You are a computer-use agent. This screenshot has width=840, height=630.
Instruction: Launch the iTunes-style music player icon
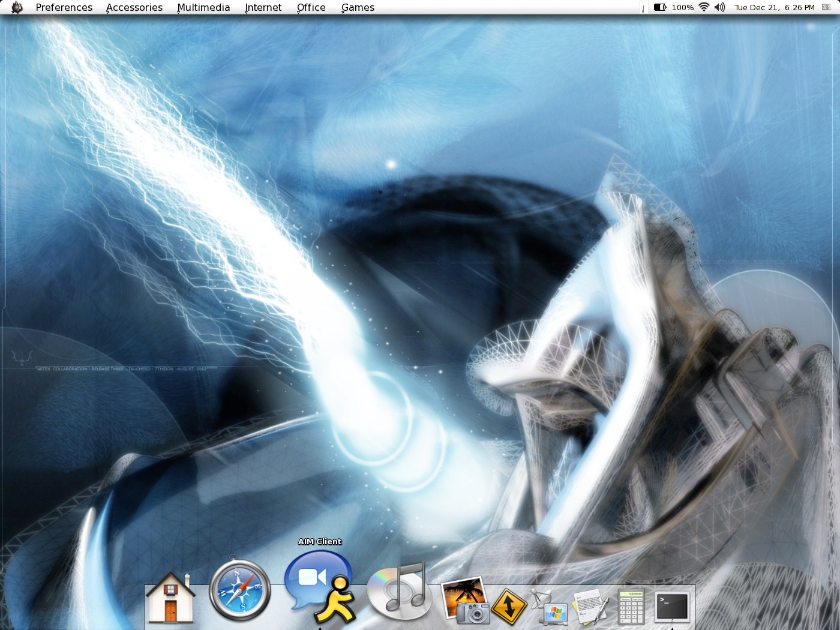click(x=398, y=591)
